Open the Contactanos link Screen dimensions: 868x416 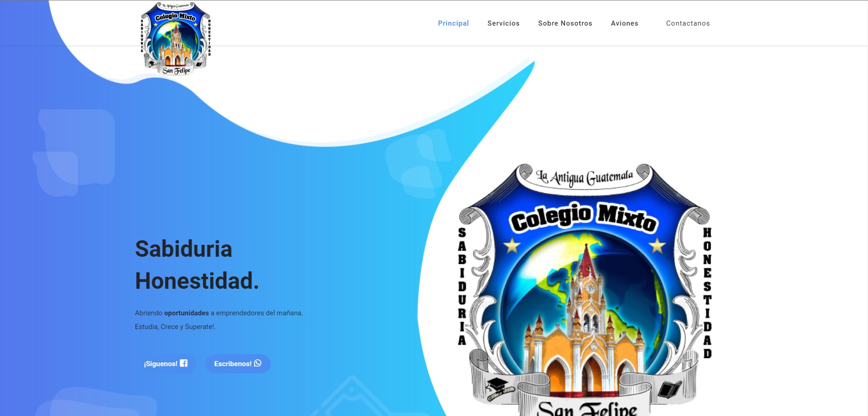(688, 23)
